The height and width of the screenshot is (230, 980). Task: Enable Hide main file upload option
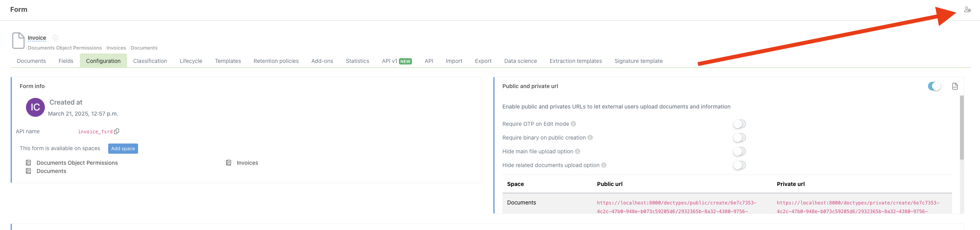pyautogui.click(x=739, y=151)
